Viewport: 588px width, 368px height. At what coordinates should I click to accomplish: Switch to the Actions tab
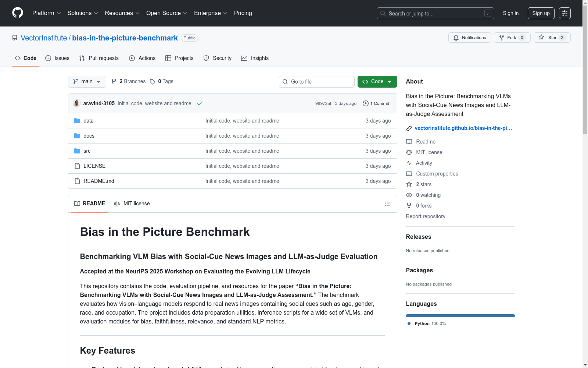[x=142, y=58]
